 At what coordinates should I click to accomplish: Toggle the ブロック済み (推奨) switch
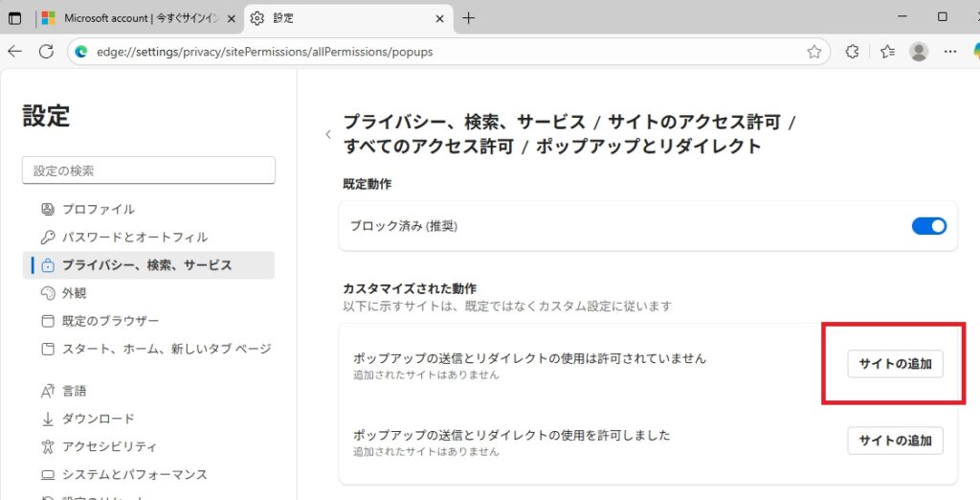(928, 226)
